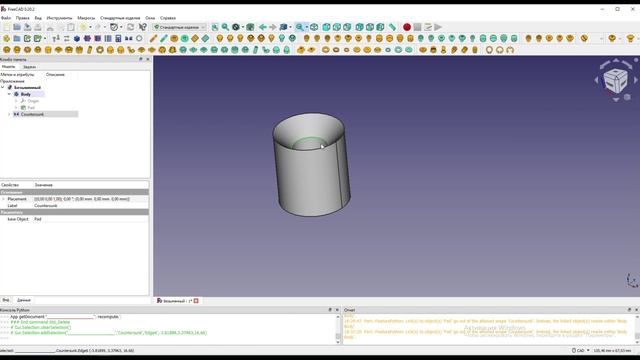Screen dimensions: 640x360
Task: Click the forward arrow navigation icon
Action: pyautogui.click(x=272, y=27)
